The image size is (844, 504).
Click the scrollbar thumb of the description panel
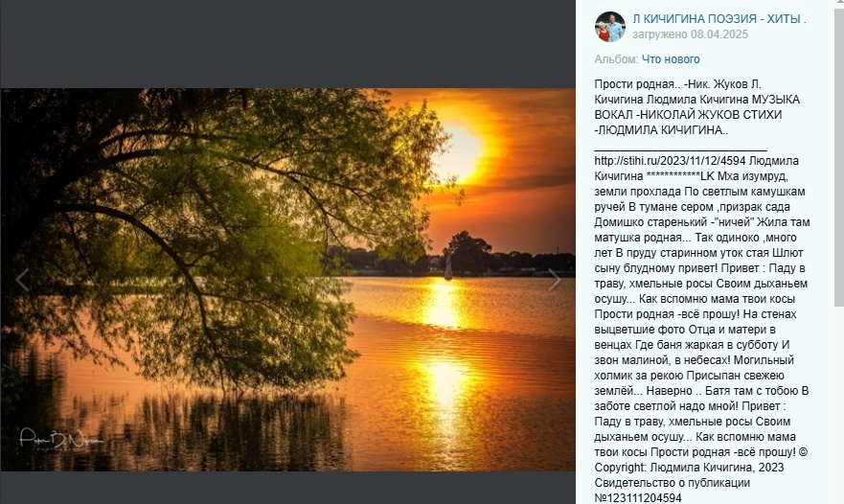pos(838,157)
